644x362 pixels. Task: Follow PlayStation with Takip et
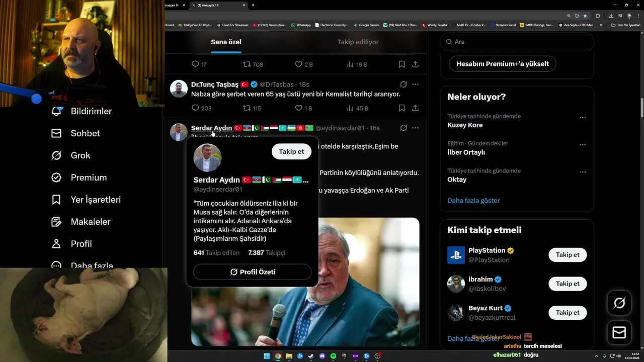point(568,255)
